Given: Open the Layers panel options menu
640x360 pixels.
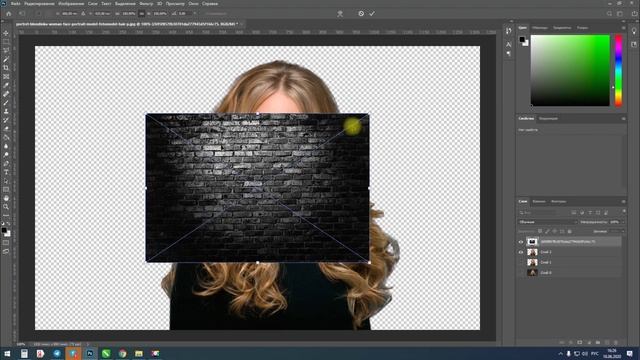Looking at the screenshot, I should [x=623, y=201].
